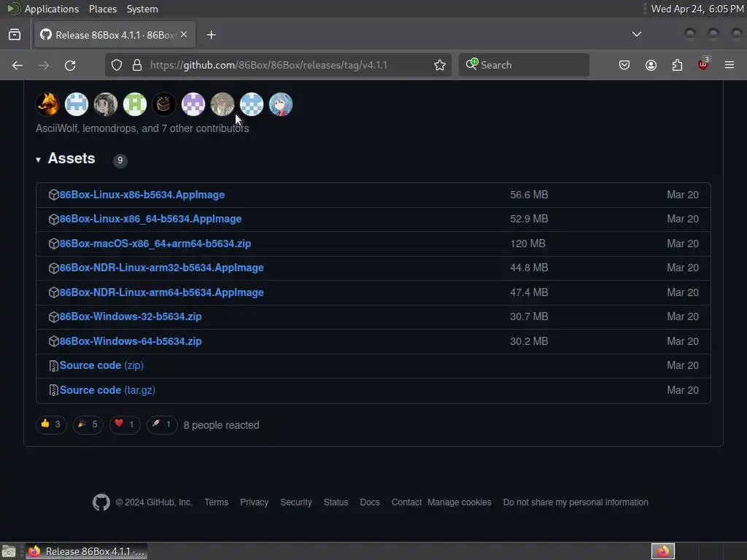Open the extensions puzzle icon
This screenshot has width=747, height=560.
click(677, 65)
